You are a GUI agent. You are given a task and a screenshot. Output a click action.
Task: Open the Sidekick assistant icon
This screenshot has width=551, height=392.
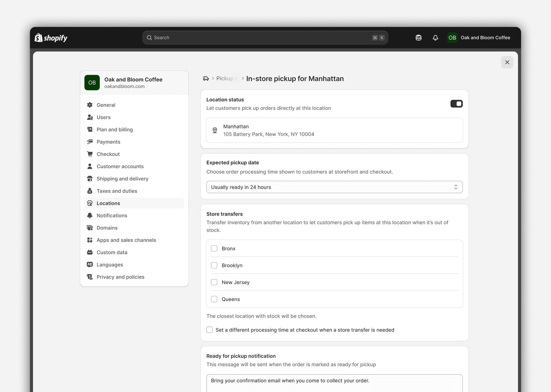coord(418,38)
